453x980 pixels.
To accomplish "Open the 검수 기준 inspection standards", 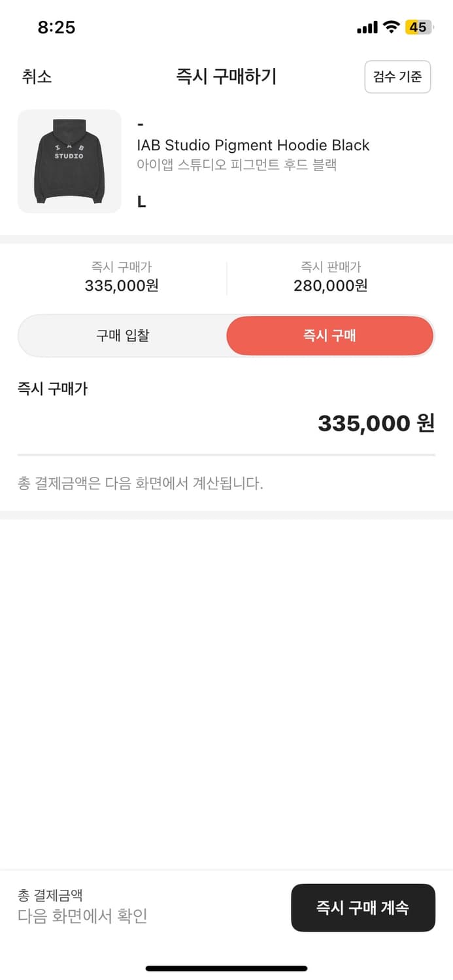I will 397,76.
